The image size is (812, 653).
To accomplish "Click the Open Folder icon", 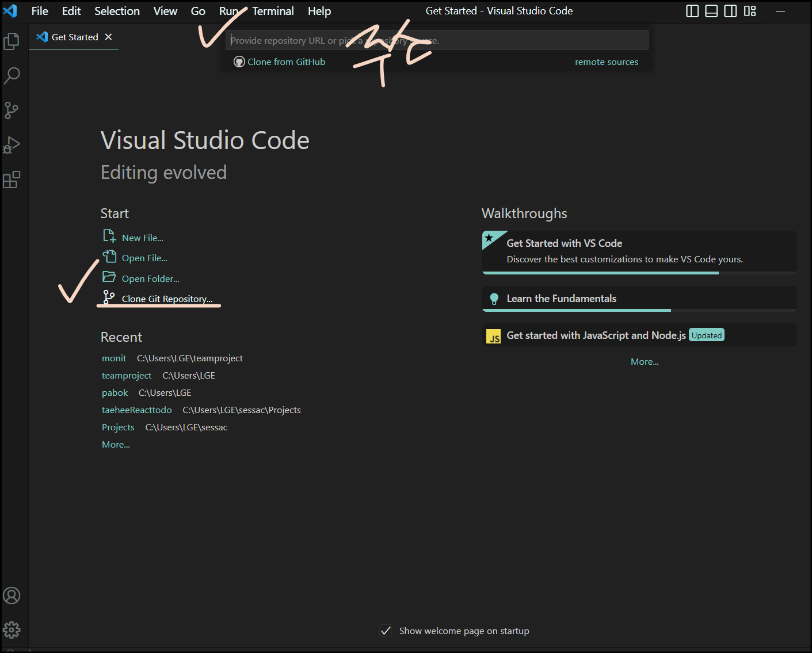I will click(109, 277).
